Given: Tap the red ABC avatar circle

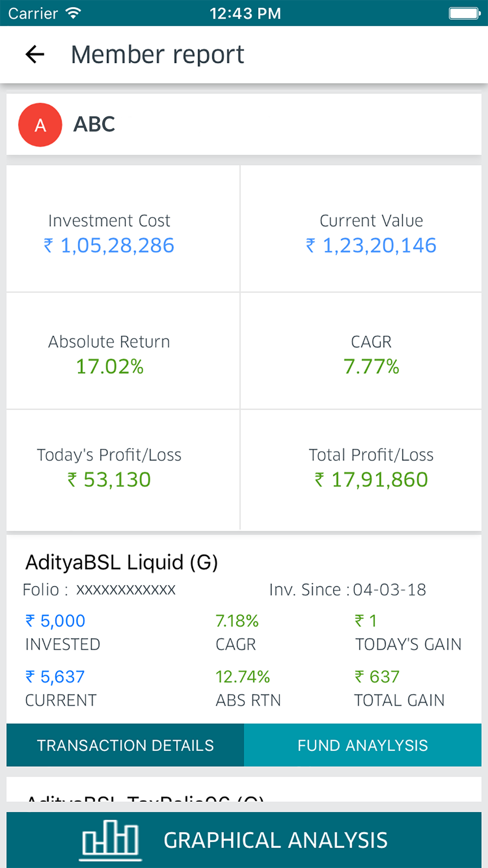Looking at the screenshot, I should coord(40,125).
